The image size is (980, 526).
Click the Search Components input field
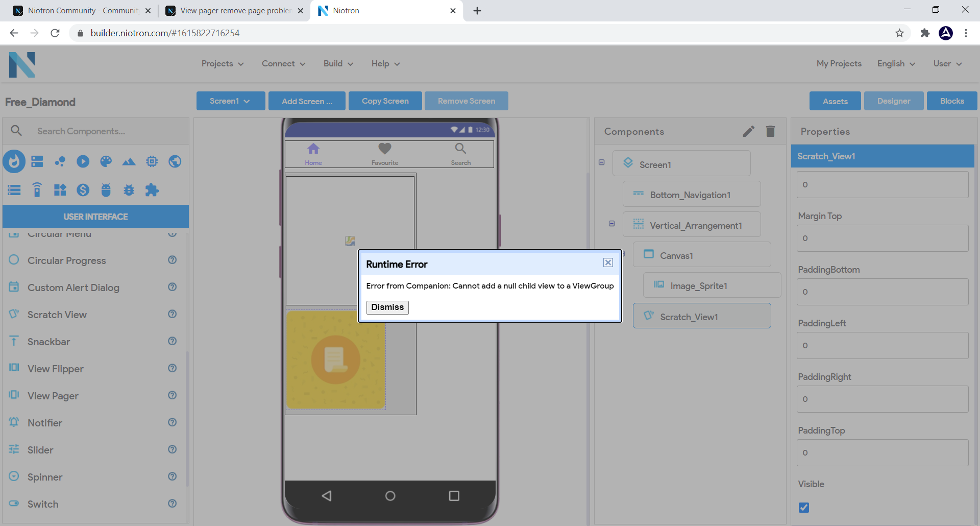110,131
